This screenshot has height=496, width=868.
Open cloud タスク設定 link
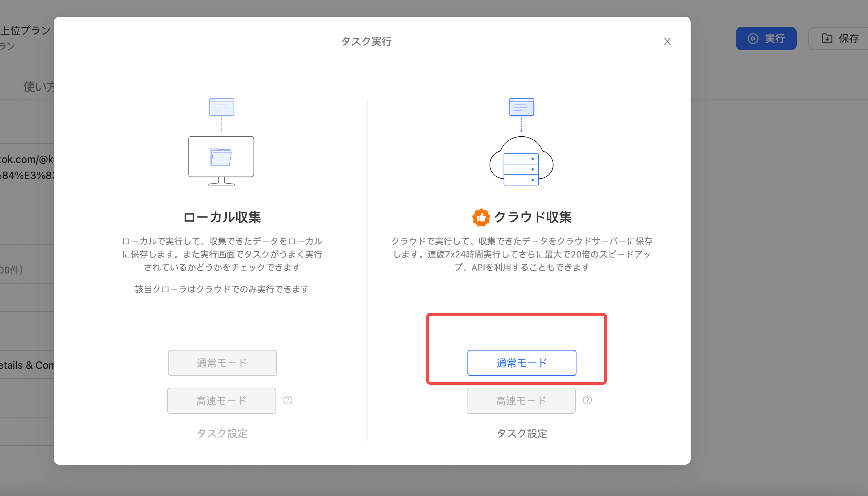522,433
